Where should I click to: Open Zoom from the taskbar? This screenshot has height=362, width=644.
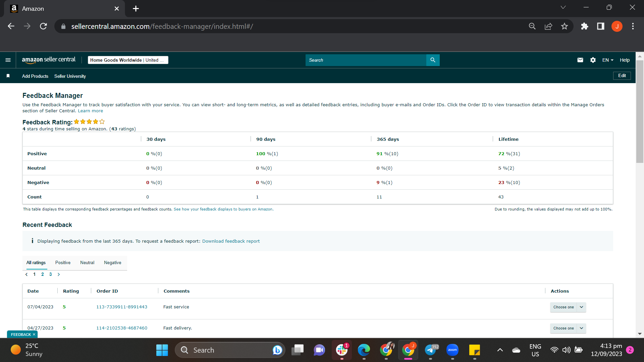pos(452,350)
